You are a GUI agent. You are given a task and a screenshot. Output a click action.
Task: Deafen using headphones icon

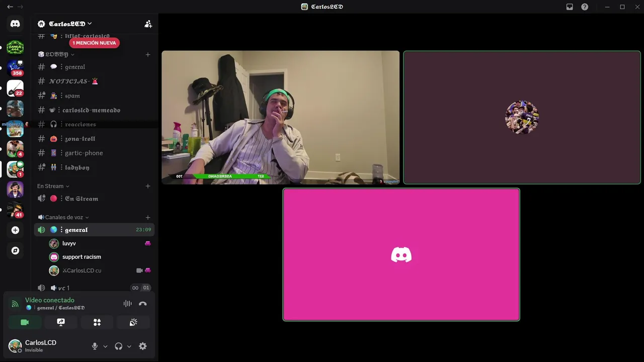tap(119, 346)
